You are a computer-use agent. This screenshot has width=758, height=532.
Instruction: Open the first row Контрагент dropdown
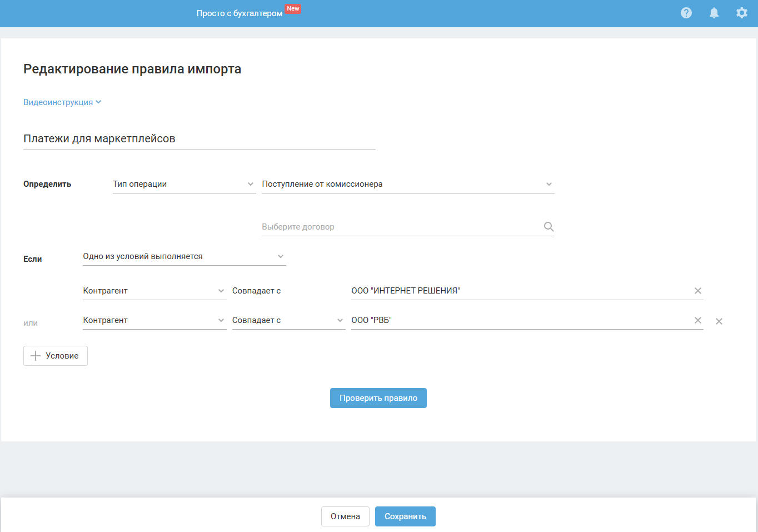pos(154,291)
